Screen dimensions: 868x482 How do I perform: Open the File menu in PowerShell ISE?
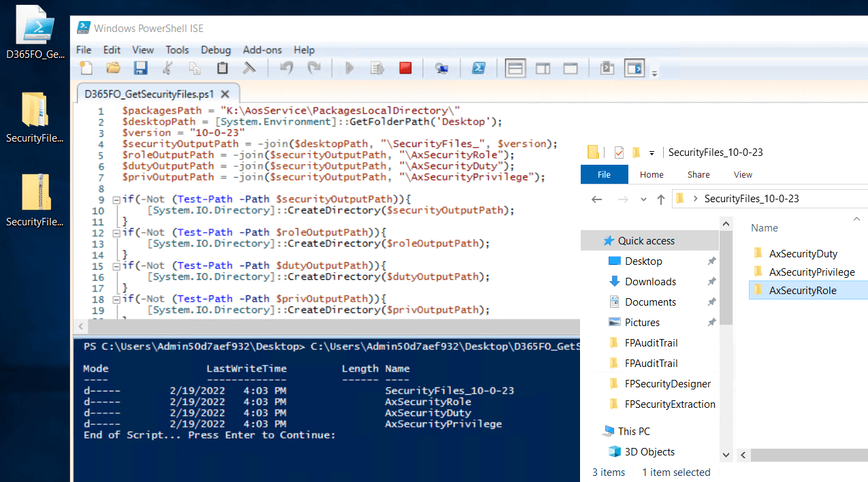pos(84,50)
